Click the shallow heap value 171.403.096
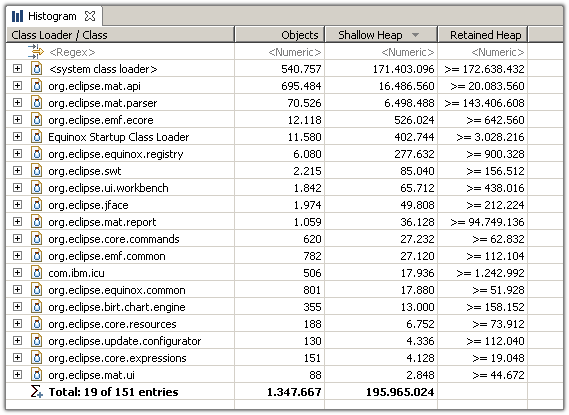 [x=404, y=69]
